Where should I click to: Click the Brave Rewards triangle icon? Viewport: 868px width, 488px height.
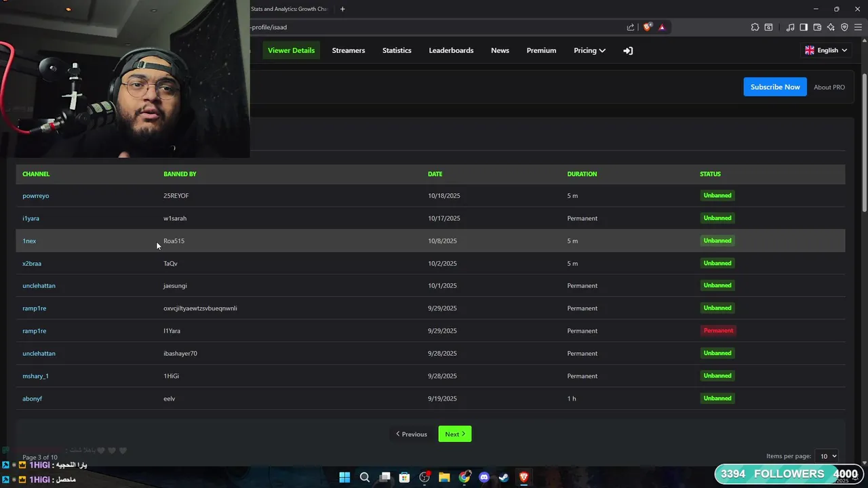tap(662, 27)
